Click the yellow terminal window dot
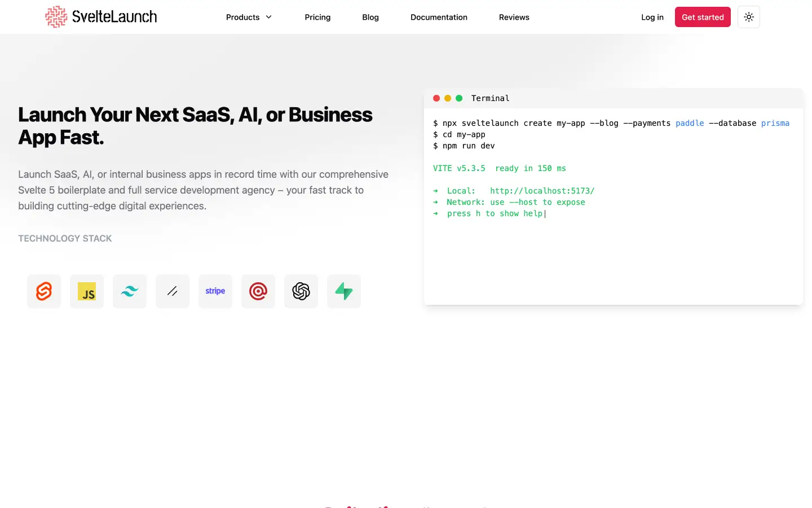The height and width of the screenshot is (508, 812). click(x=448, y=98)
